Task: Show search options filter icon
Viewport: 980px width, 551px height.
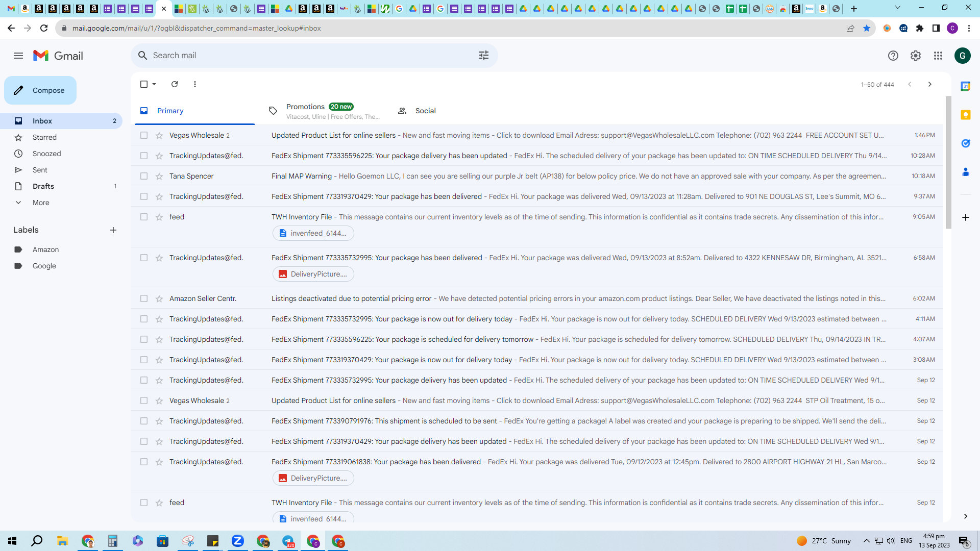Action: pyautogui.click(x=484, y=56)
